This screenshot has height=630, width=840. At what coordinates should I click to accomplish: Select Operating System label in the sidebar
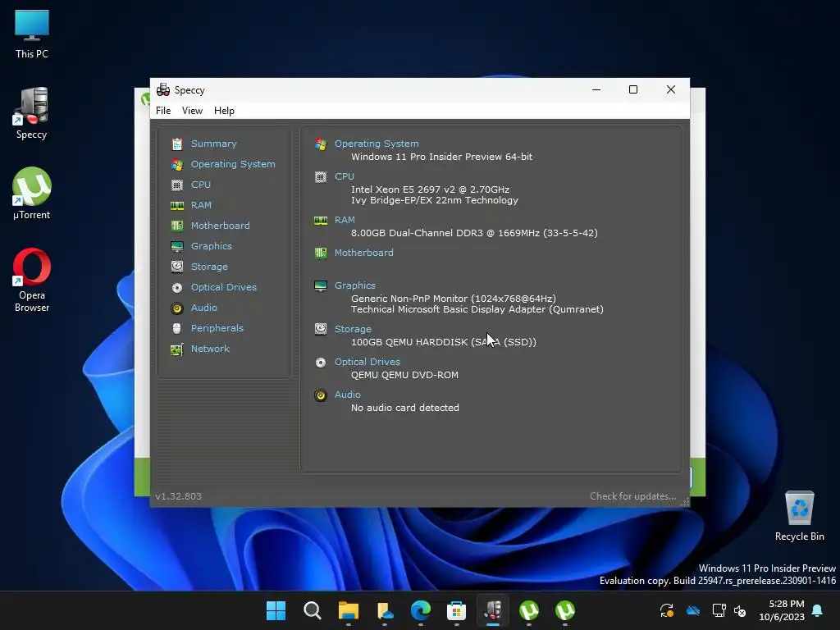coord(233,164)
